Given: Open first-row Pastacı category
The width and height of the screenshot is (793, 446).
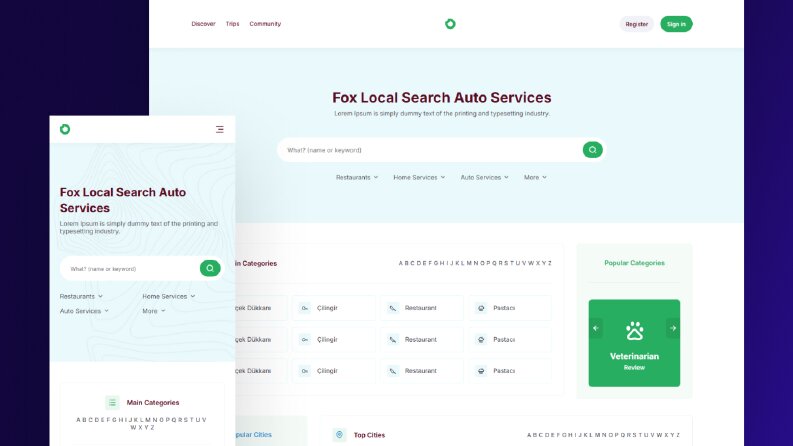Looking at the screenshot, I should (510, 308).
